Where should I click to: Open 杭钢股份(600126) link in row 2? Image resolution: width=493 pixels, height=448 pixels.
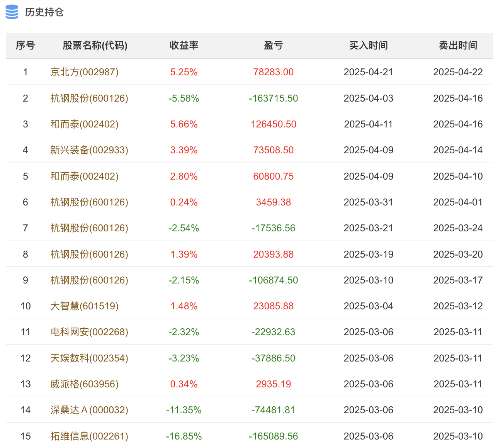pyautogui.click(x=89, y=98)
